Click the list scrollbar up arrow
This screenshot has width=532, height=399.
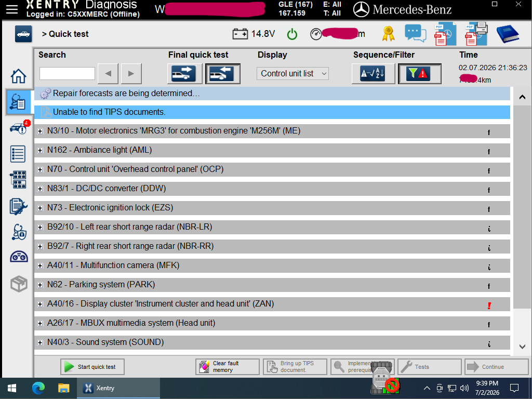point(523,97)
